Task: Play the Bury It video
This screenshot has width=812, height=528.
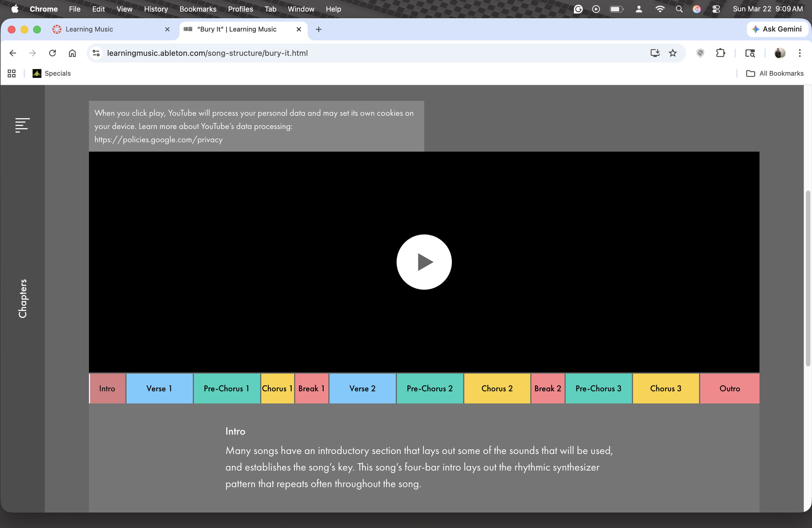Action: click(424, 262)
